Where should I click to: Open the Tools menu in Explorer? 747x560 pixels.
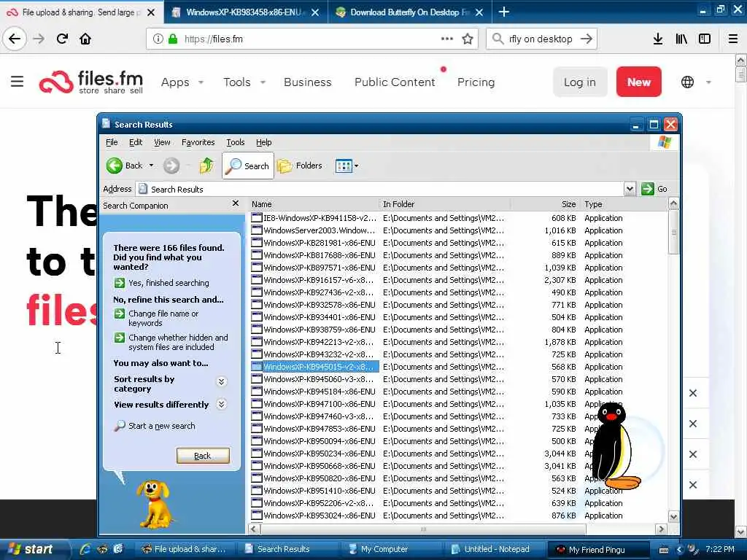click(236, 142)
